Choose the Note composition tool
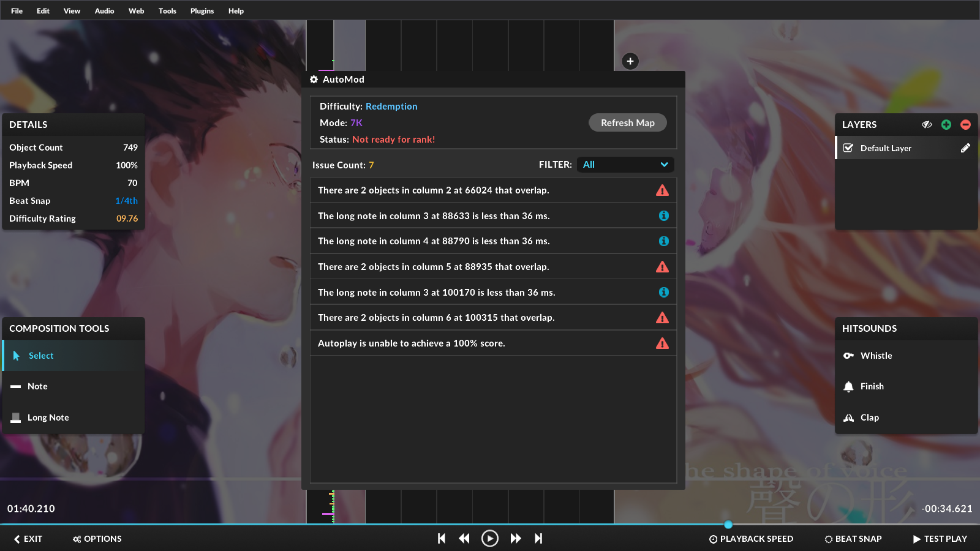 73,386
